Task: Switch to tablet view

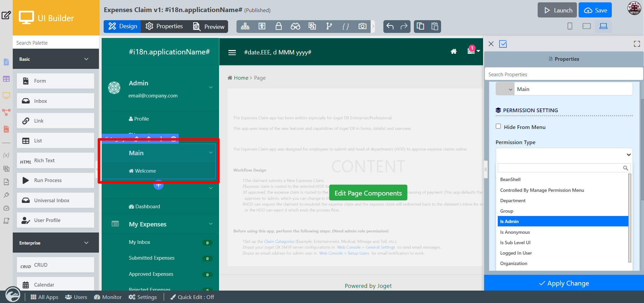Action: coord(587,26)
